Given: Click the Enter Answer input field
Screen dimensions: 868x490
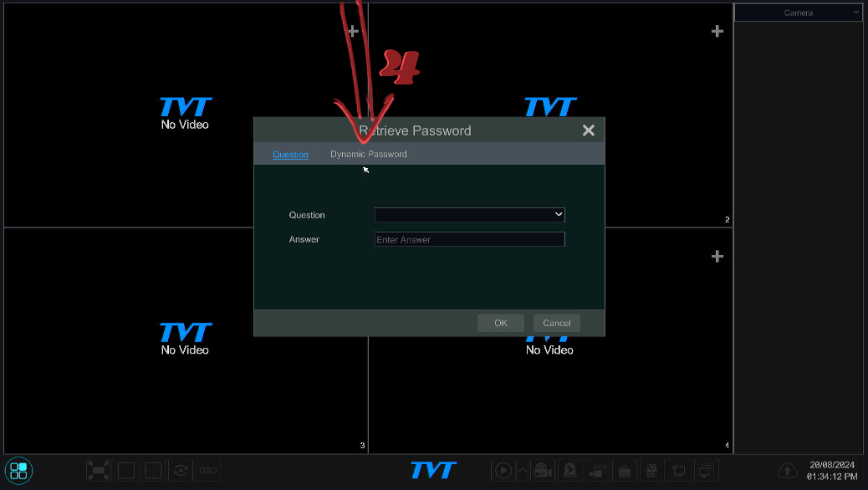Looking at the screenshot, I should click(x=469, y=239).
